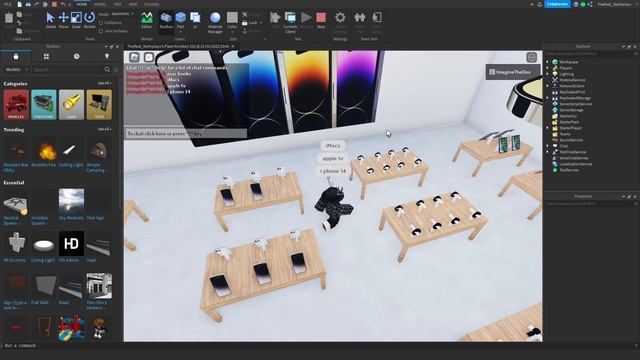Viewport: 640px width, 360px height.
Task: Pick the Select tool in the ribbon
Action: [51, 20]
